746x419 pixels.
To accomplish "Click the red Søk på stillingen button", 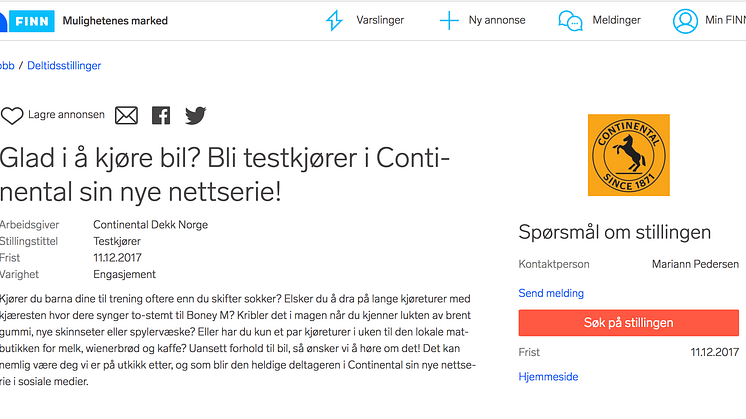I will click(x=628, y=323).
